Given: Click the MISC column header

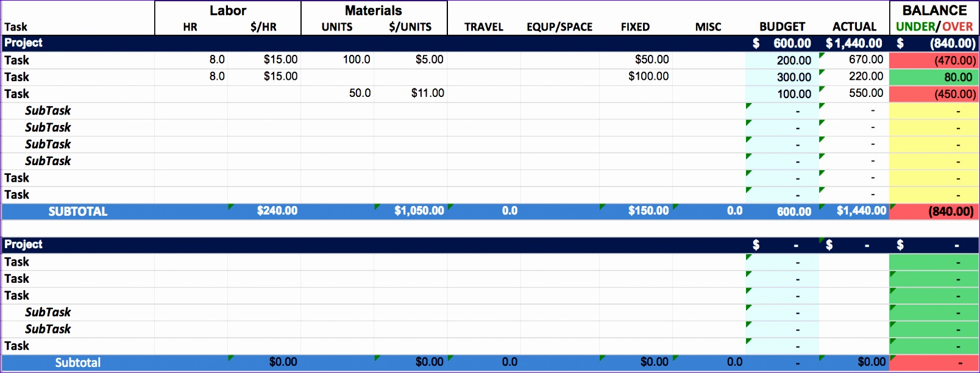Looking at the screenshot, I should (708, 27).
